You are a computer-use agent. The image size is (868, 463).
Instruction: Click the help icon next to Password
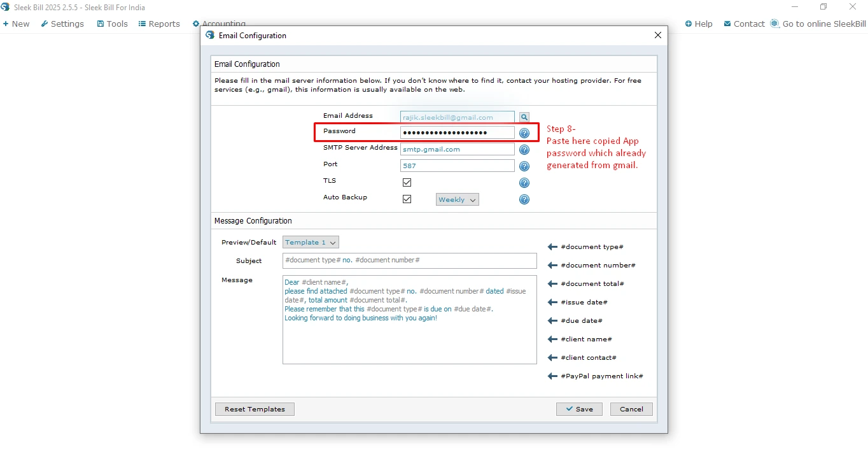coord(524,133)
